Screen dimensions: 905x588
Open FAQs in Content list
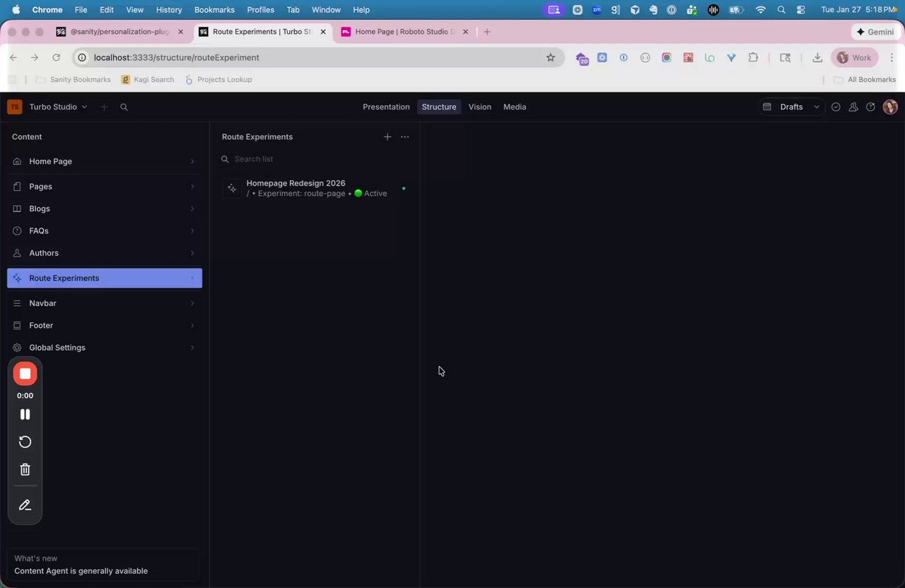[x=105, y=230]
